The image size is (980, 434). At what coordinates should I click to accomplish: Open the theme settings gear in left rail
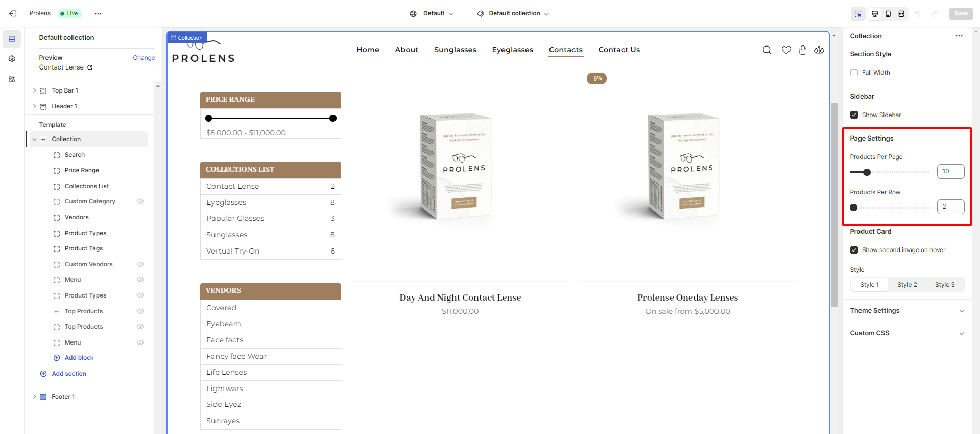(x=12, y=59)
